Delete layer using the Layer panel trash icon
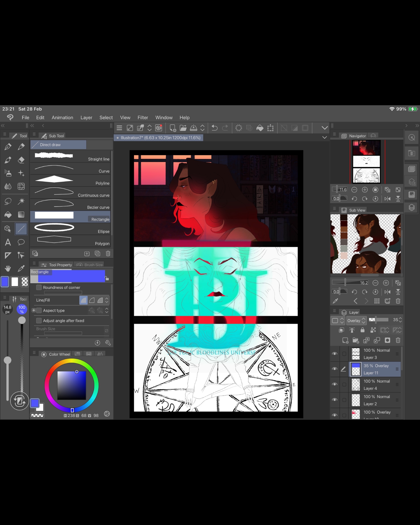This screenshot has width=420, height=525. tap(398, 340)
